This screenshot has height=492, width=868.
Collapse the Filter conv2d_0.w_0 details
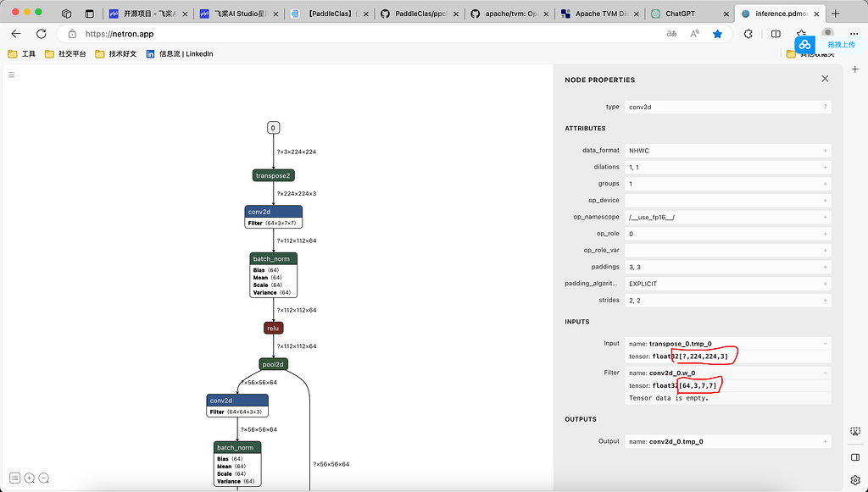[825, 373]
